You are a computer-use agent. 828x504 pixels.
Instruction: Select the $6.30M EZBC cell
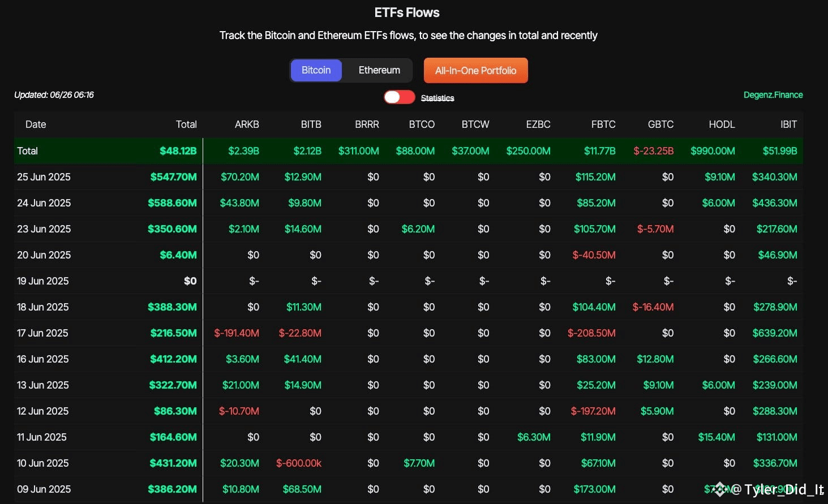[x=534, y=437]
